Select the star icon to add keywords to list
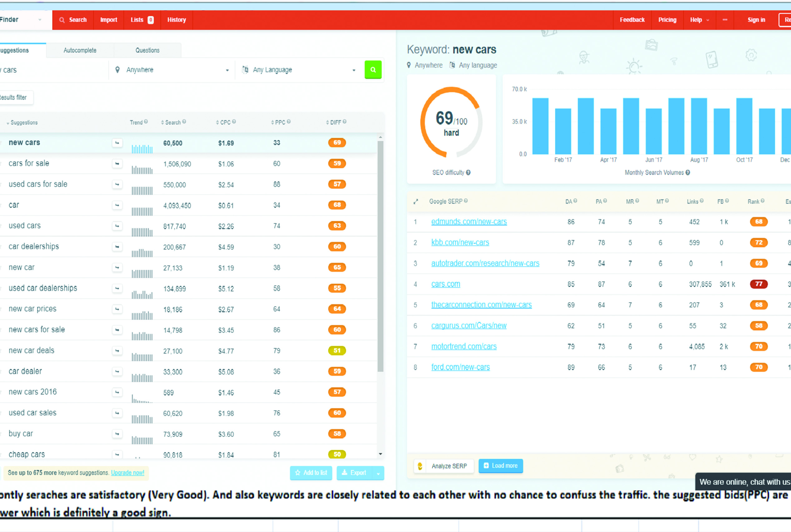The height and width of the screenshot is (532, 791). click(x=298, y=473)
